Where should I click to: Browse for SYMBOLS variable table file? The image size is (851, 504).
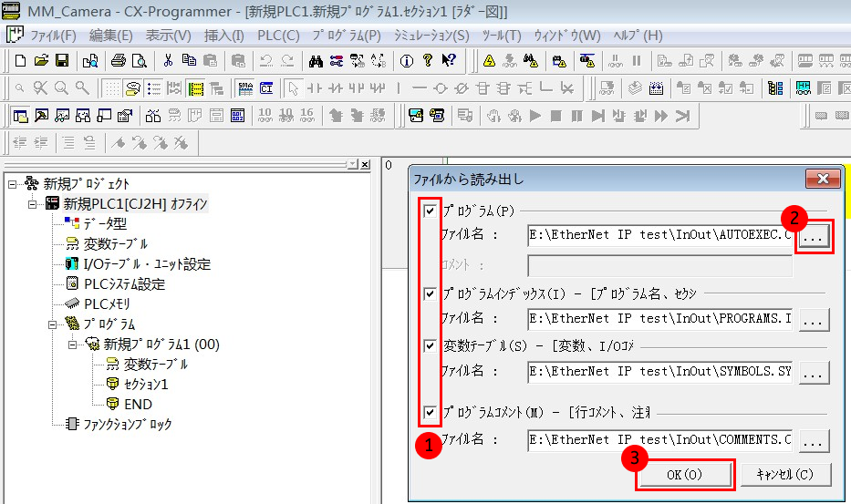coord(813,372)
